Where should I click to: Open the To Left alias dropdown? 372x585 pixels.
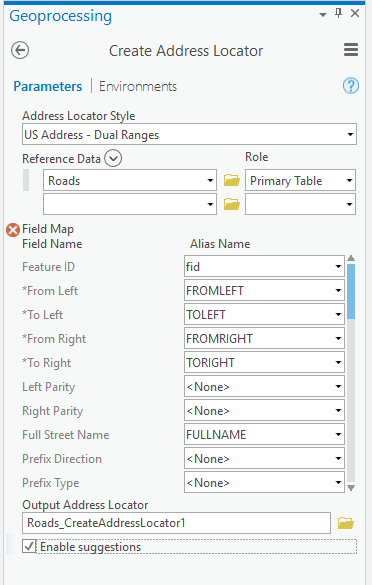264,314
